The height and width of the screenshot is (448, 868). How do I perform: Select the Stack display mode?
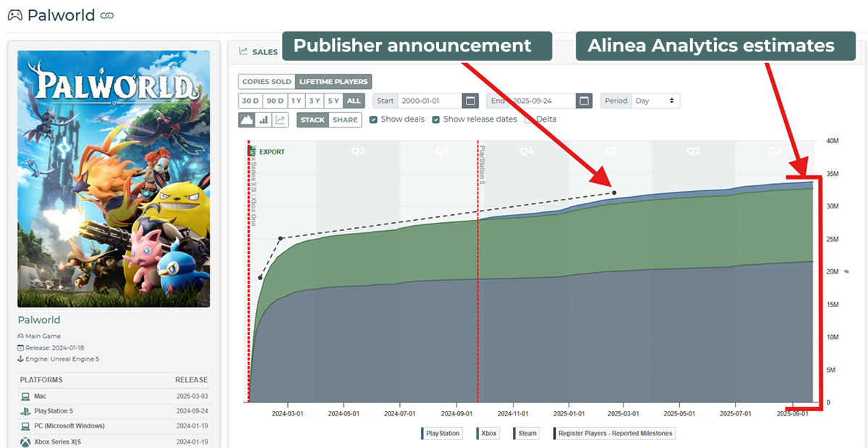pyautogui.click(x=312, y=119)
